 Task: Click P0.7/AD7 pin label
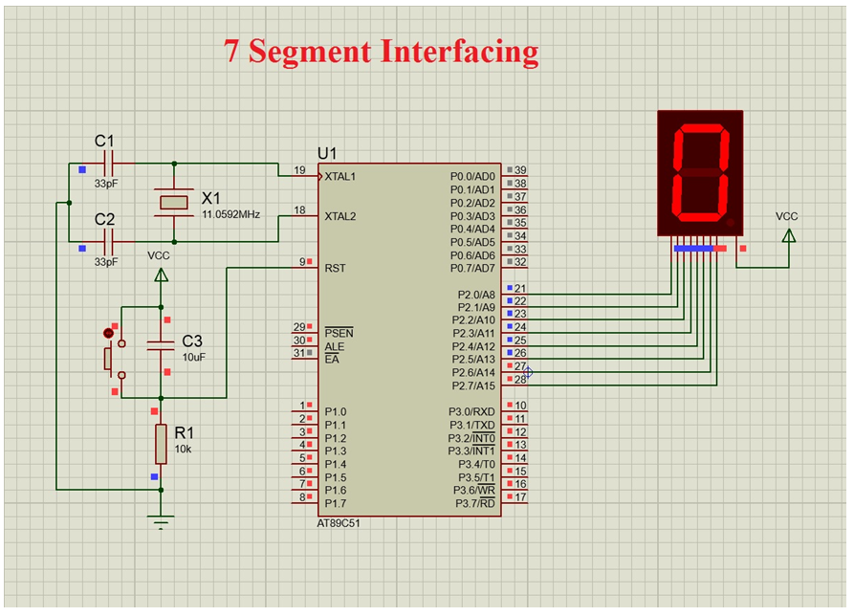(472, 268)
